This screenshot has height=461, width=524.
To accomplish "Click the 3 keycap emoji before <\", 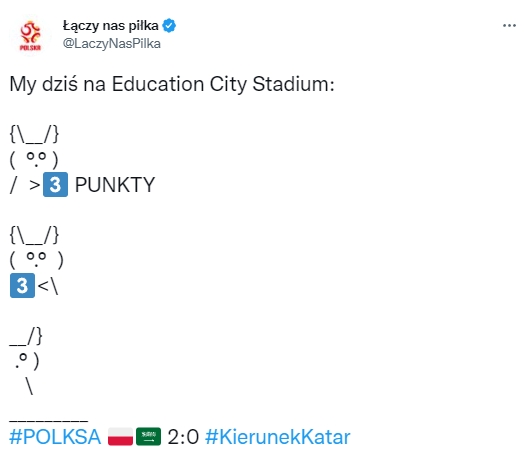I will (x=22, y=285).
